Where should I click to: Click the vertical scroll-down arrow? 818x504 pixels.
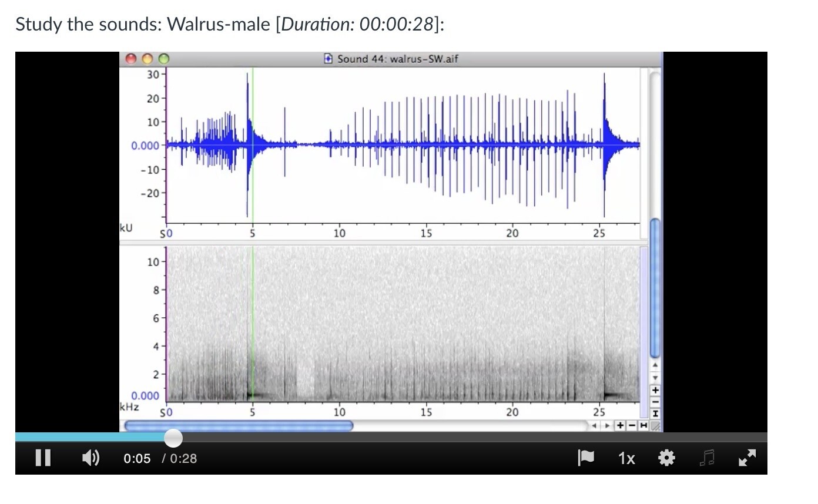pyautogui.click(x=655, y=378)
